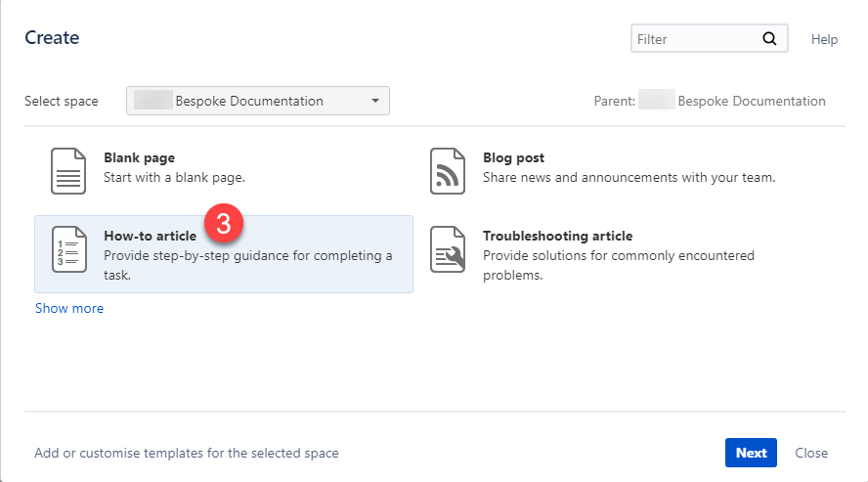
Task: Click the search magnifier icon in Filter
Action: point(769,39)
